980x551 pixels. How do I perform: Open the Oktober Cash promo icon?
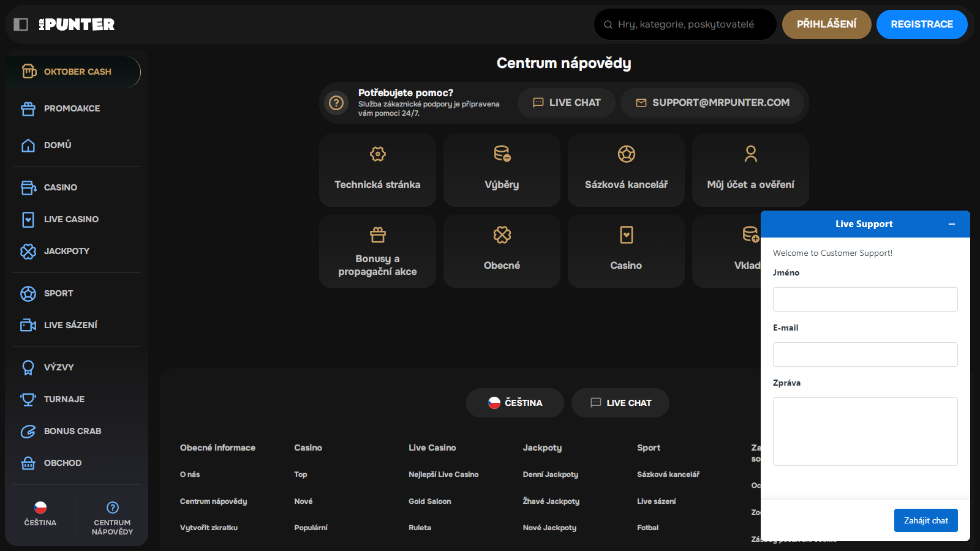[29, 72]
